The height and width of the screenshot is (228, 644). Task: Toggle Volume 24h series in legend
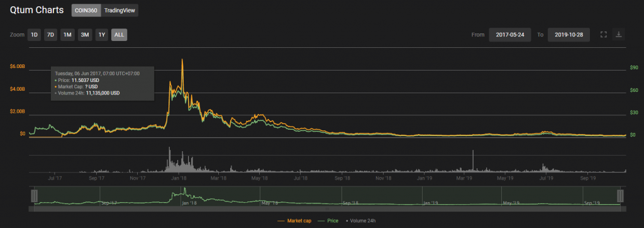pos(360,221)
